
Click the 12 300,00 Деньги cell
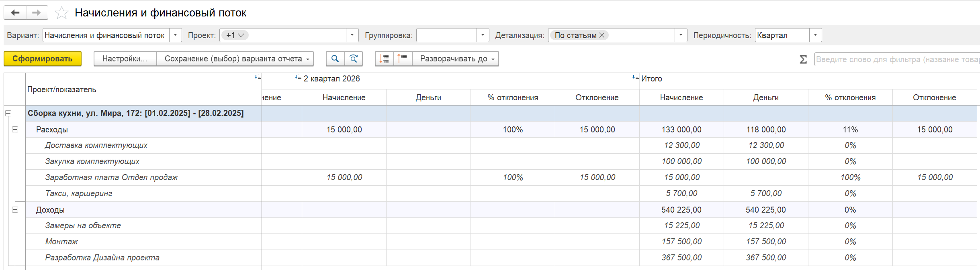click(766, 145)
